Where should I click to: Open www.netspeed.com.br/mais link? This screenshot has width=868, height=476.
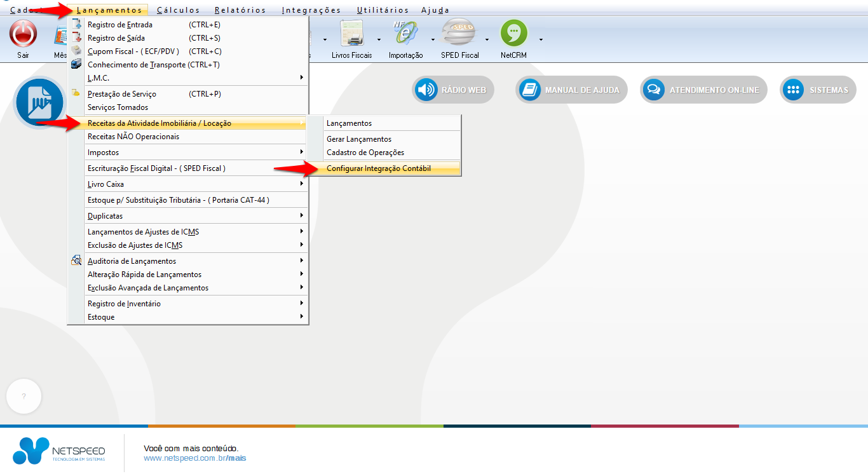195,458
